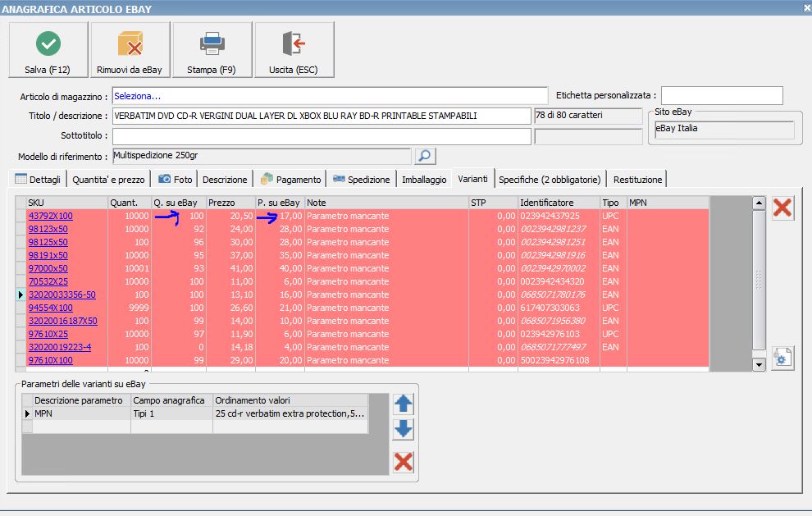Select the MPN row in Parametri table
The image size is (812, 516).
(194, 413)
